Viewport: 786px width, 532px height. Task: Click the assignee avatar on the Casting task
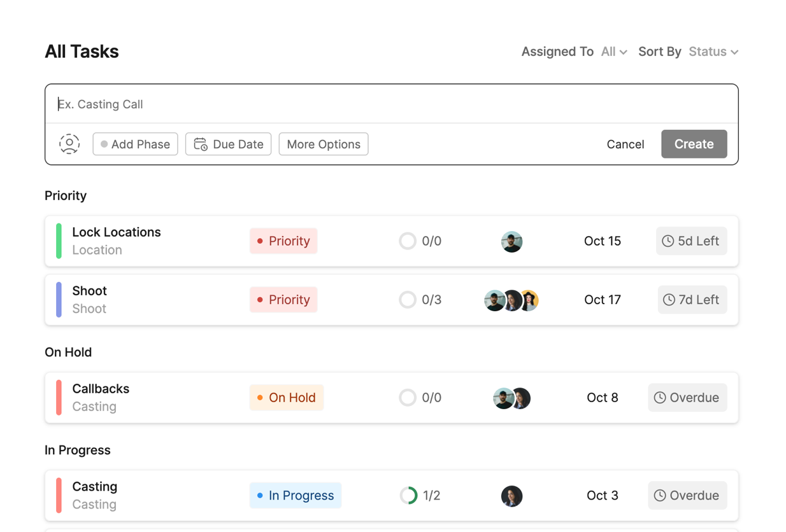coord(511,496)
